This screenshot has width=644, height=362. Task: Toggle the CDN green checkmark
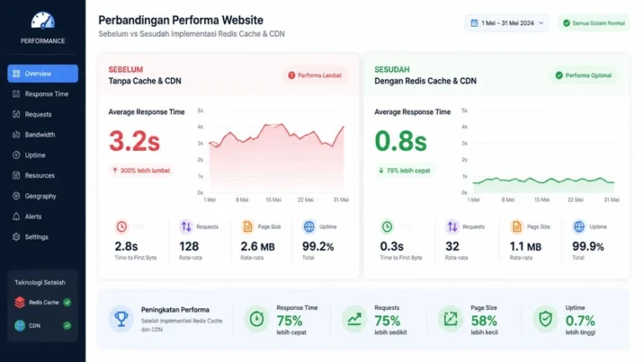pos(67,325)
